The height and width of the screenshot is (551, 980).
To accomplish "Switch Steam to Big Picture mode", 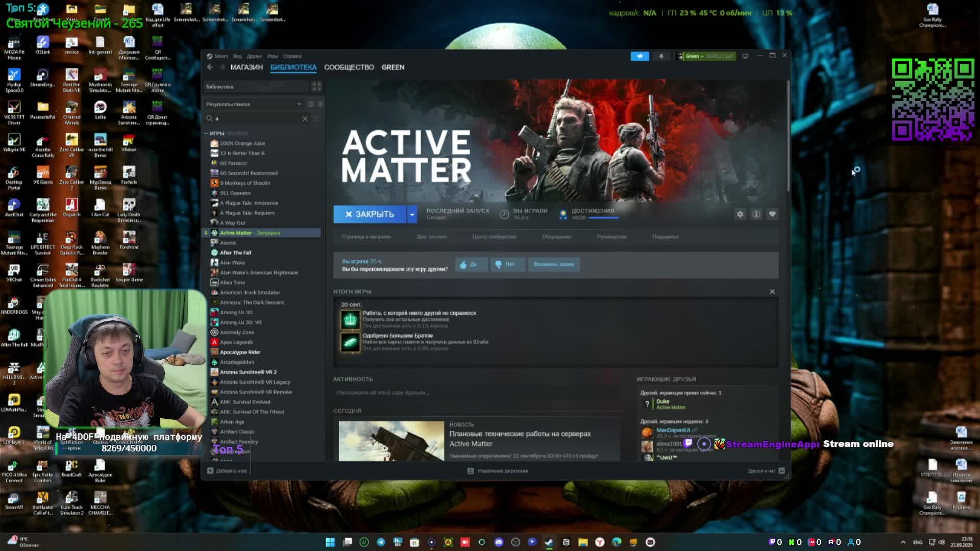I will (x=745, y=56).
